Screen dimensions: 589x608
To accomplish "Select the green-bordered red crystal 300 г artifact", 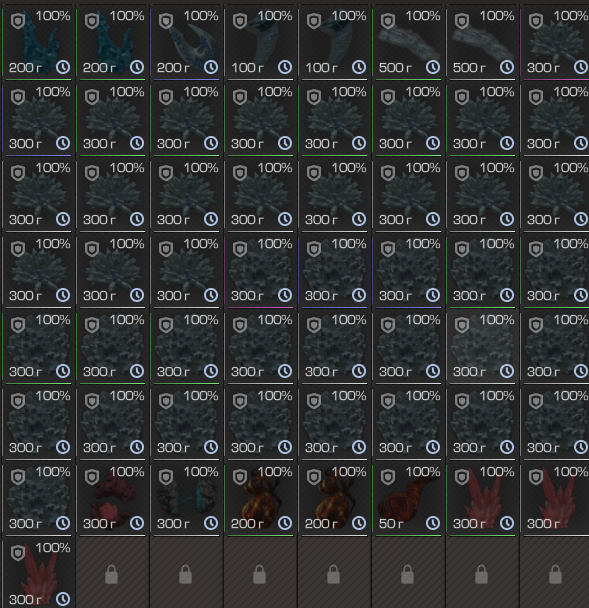I will (x=482, y=498).
